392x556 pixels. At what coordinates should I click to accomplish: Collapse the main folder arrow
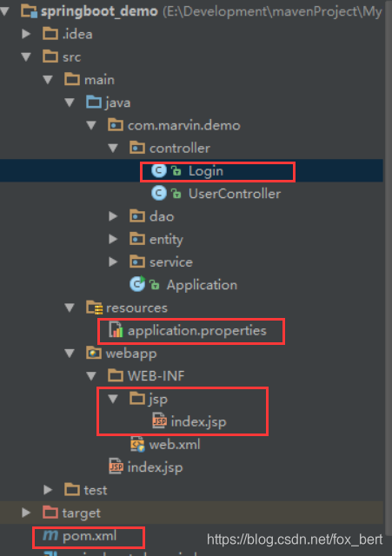click(48, 80)
